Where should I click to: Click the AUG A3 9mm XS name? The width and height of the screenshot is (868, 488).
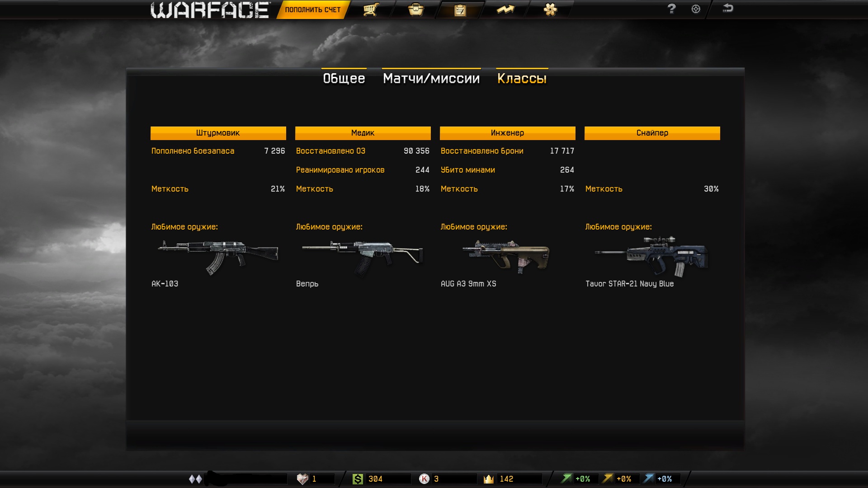(x=468, y=284)
